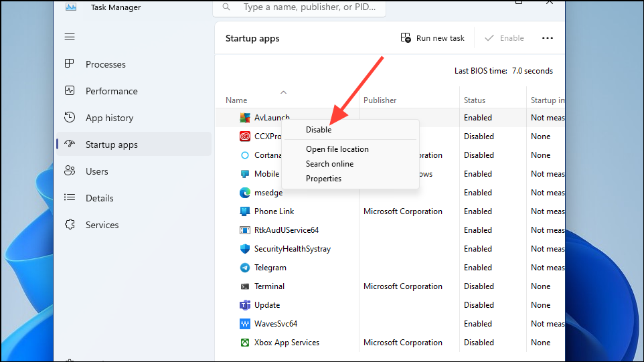Click the search magnifier icon

click(x=226, y=7)
